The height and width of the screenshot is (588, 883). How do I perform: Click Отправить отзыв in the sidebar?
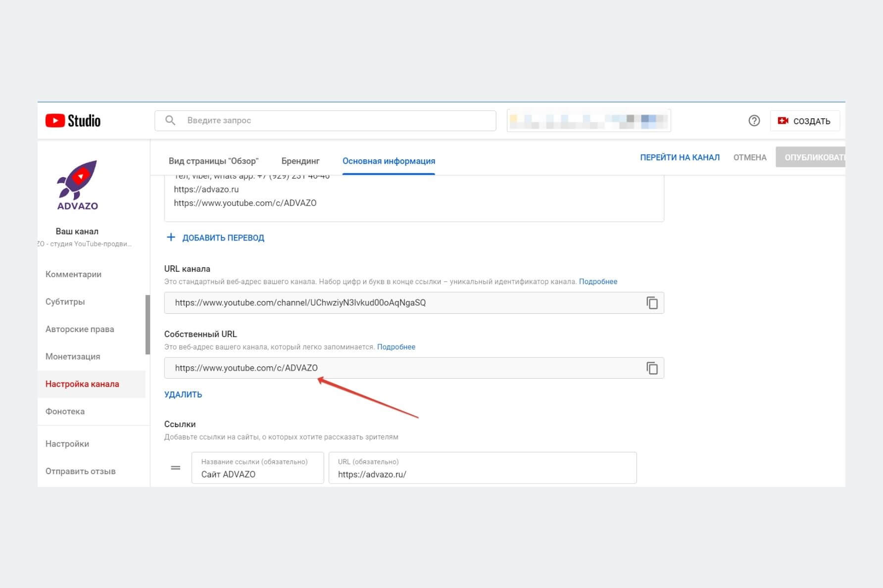click(x=80, y=471)
